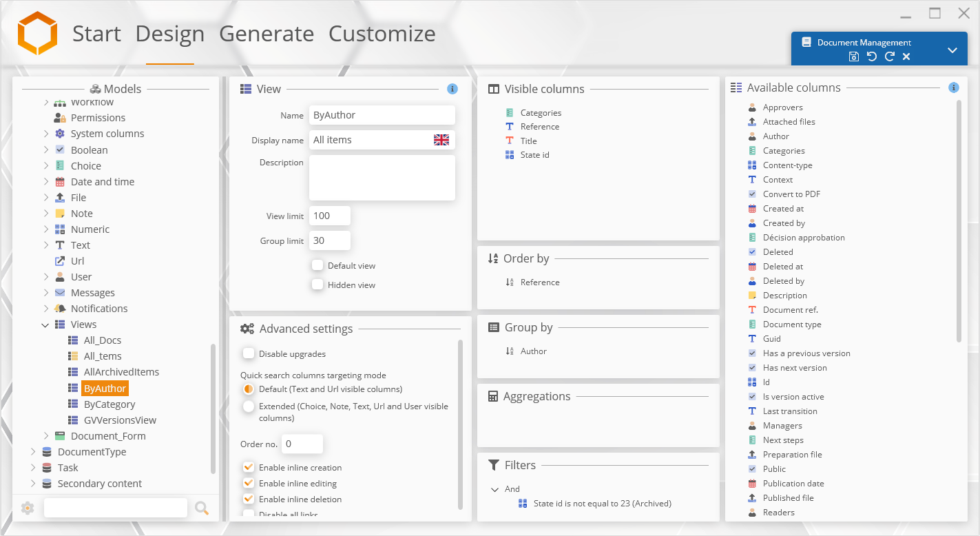Click the undo icon in Document Management panel
The width and height of the screenshot is (980, 536).
click(x=872, y=56)
